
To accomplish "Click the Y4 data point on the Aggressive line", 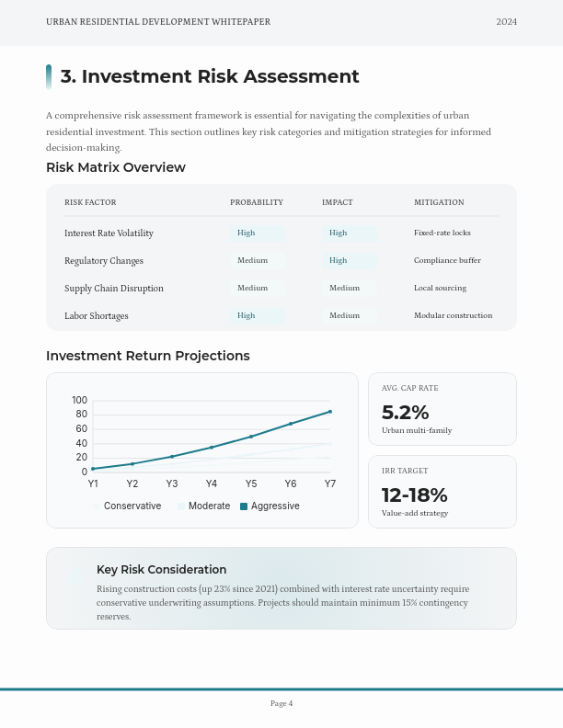I will 212,448.
